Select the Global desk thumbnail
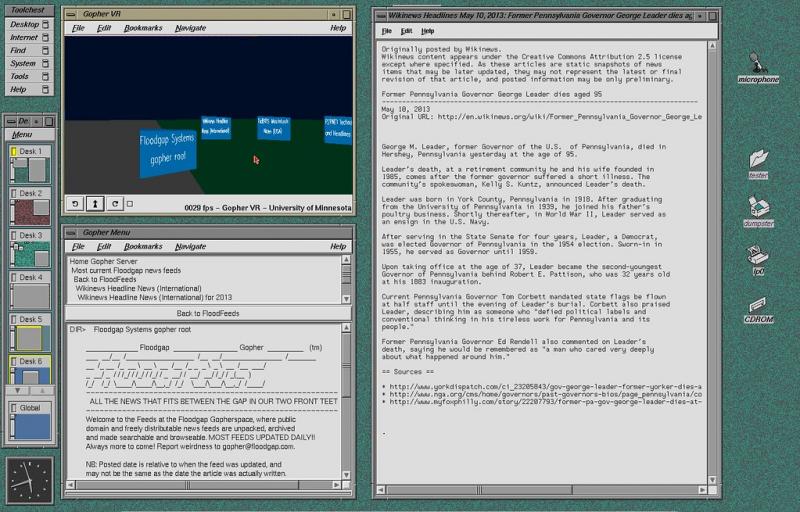The image size is (800, 512). (30, 421)
